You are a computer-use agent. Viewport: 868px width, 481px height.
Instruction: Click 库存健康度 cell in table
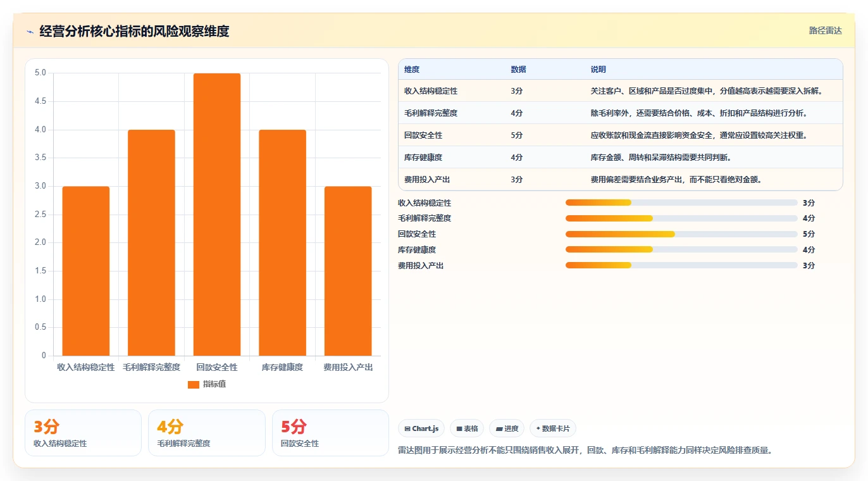[423, 158]
